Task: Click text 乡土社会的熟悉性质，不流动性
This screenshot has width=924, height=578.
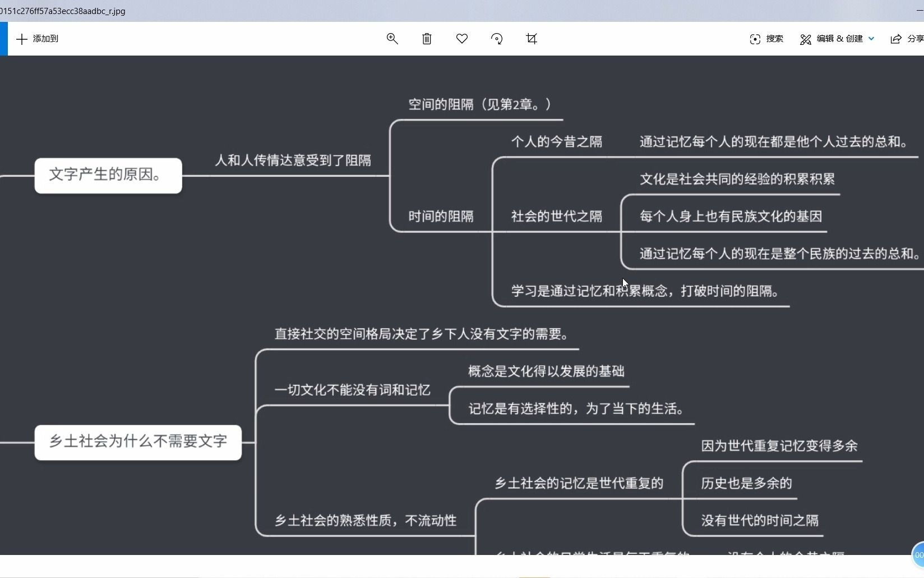Action: (x=366, y=521)
